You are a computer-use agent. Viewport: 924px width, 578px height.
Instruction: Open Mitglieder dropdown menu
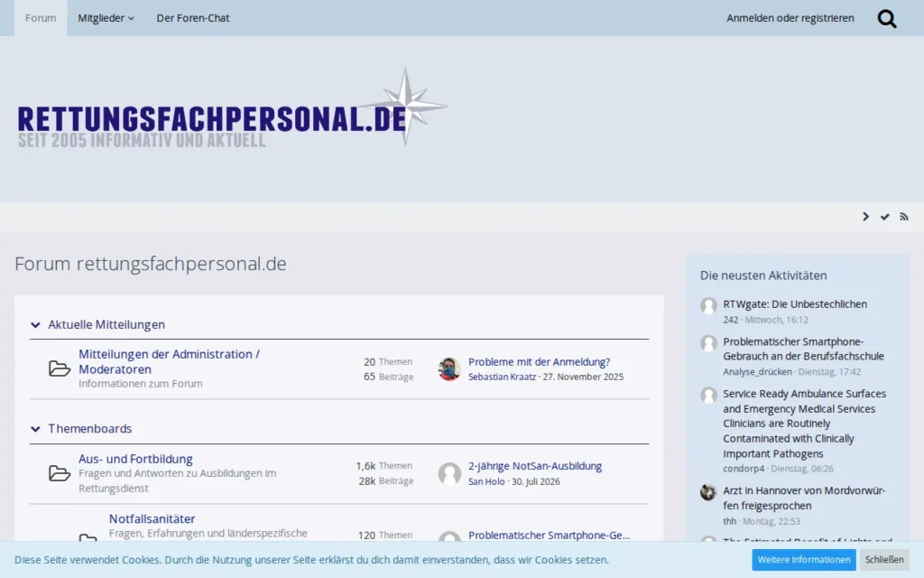[x=106, y=18]
